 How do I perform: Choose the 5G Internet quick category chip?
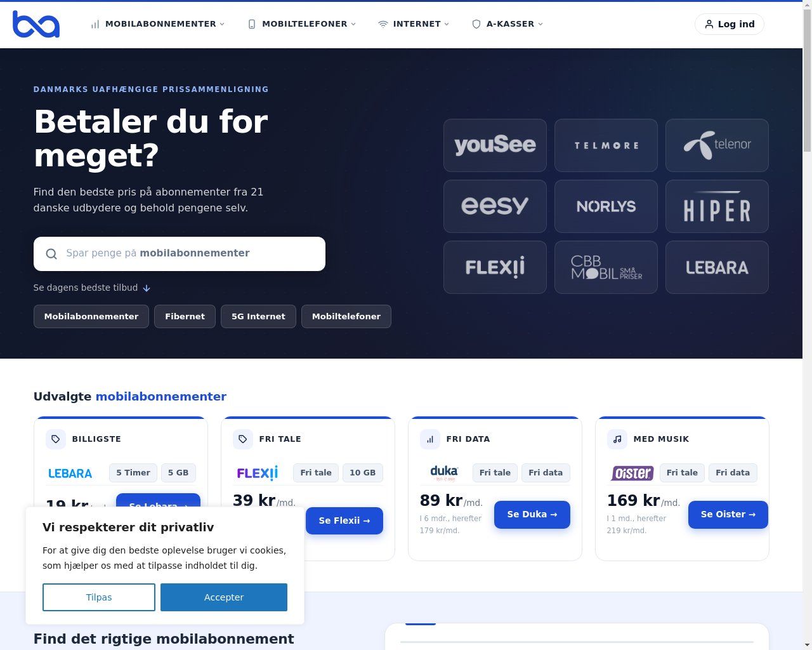258,317
